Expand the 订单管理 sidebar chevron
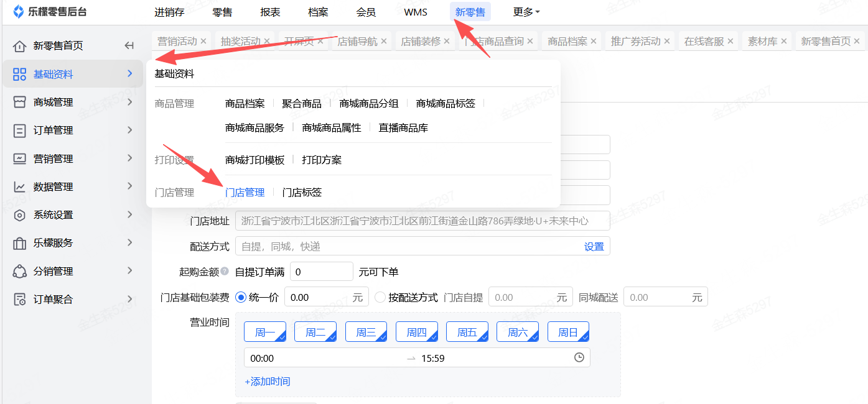Image resolution: width=868 pixels, height=404 pixels. (x=129, y=130)
